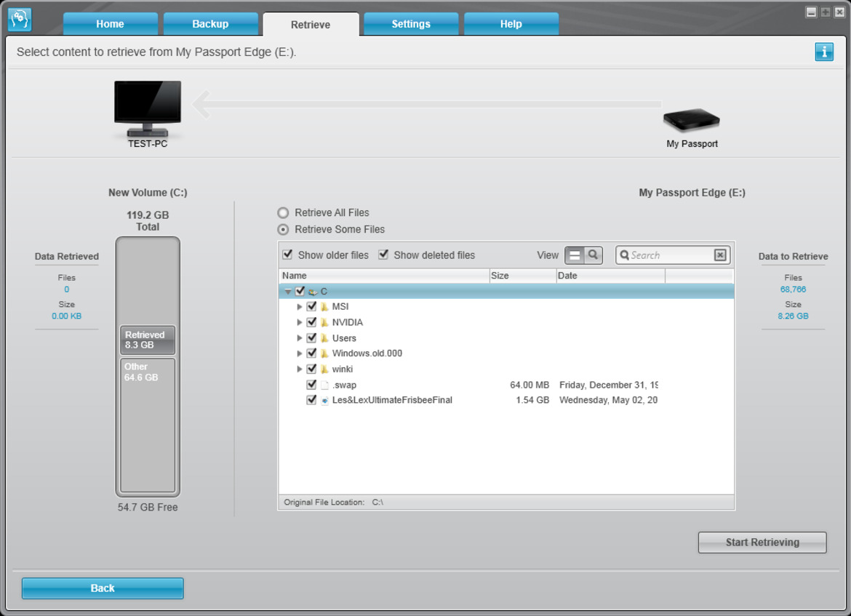Click the 0.00 KB retrieved size
This screenshot has width=851, height=616.
pos(67,316)
